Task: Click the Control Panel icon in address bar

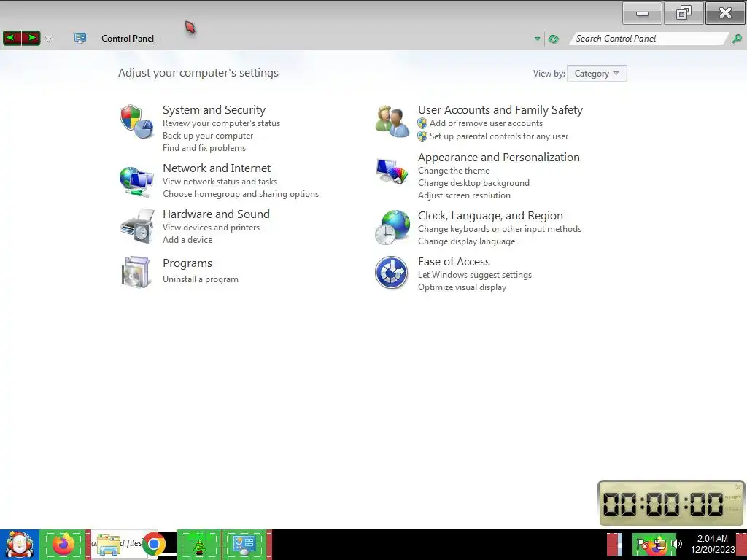Action: (80, 38)
